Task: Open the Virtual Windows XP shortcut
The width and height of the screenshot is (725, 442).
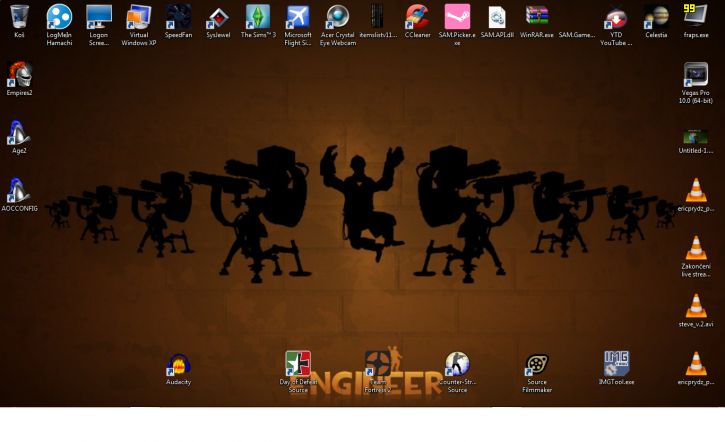Action: 139,17
